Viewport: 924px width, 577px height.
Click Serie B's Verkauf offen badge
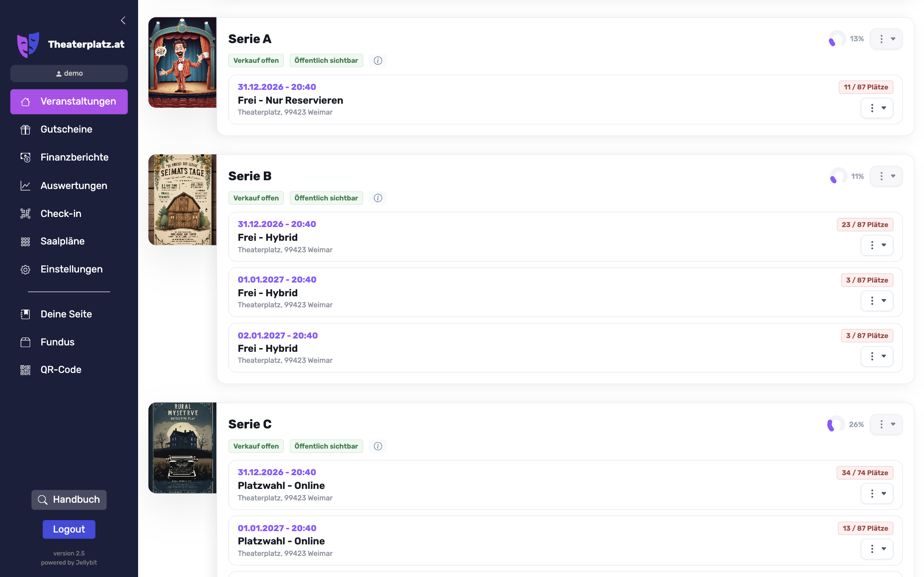[x=256, y=198]
